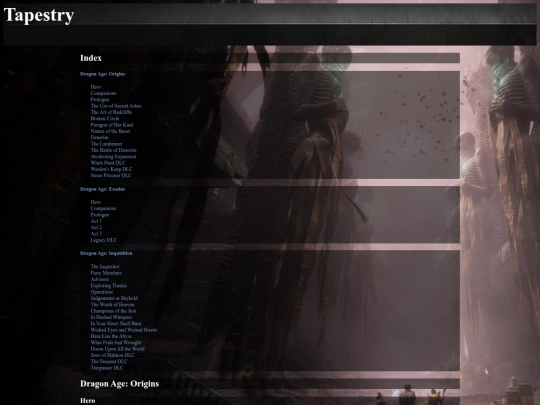Open Wicked Eyes and Wicked Hearts link
This screenshot has height=405, width=540.
tap(124, 330)
